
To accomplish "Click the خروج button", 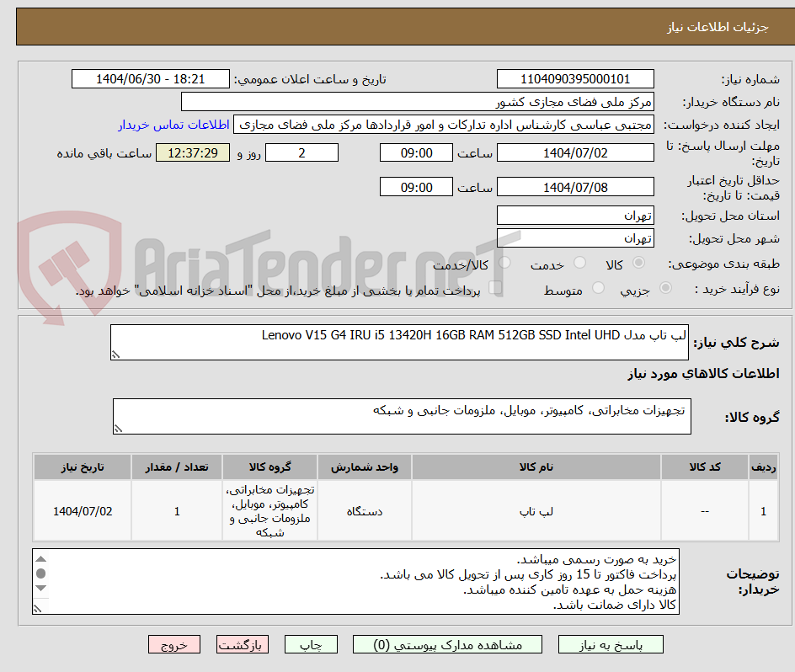I will click(x=173, y=644).
